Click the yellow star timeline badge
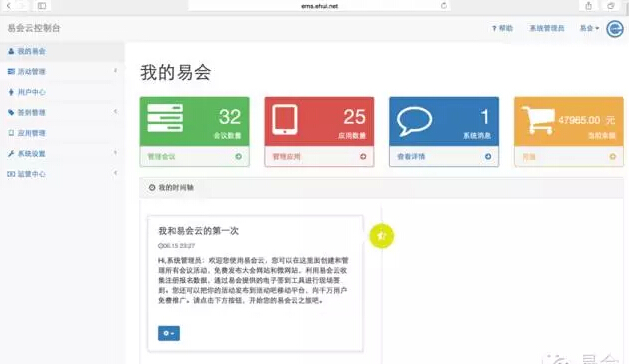The width and height of the screenshot is (629, 364). tap(381, 236)
